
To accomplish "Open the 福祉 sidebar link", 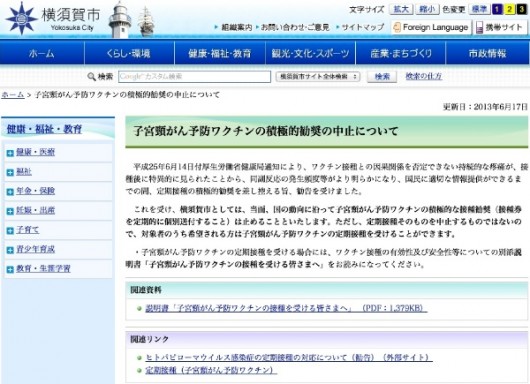I will [x=24, y=172].
